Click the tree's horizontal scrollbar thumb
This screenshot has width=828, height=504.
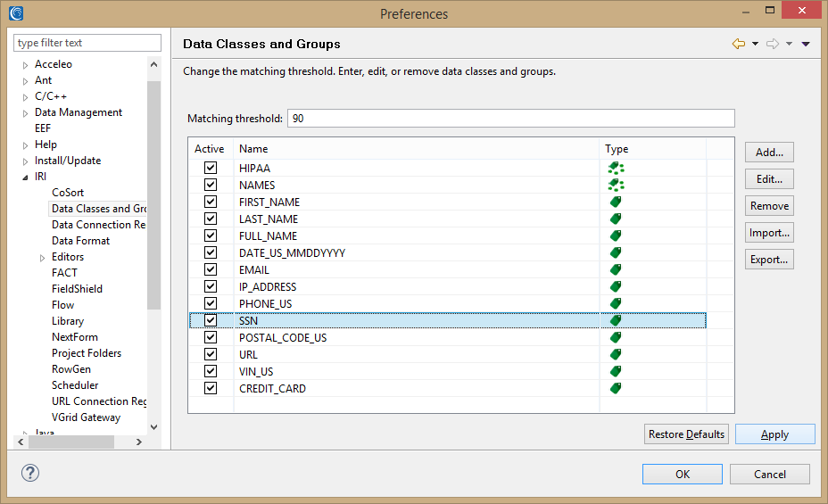point(71,442)
